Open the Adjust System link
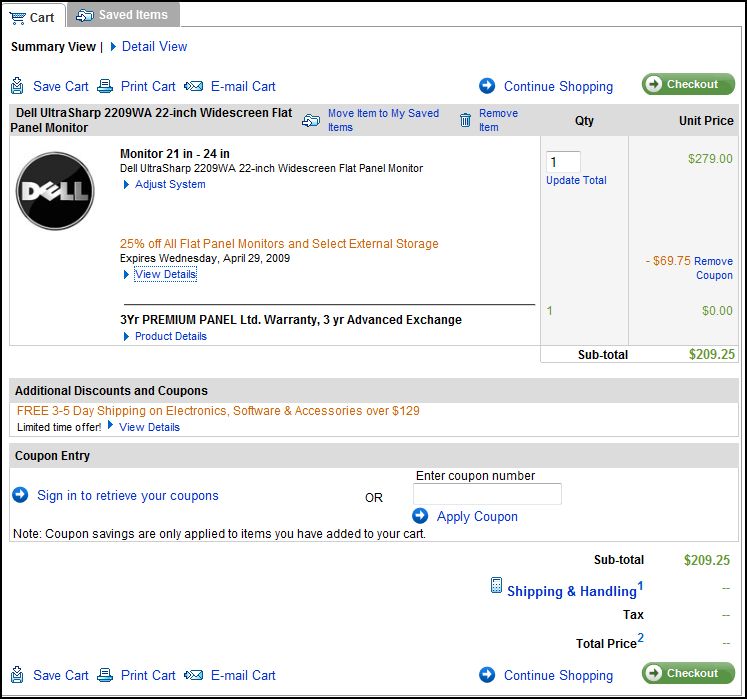Viewport: 747px width, 699px height. 170,184
